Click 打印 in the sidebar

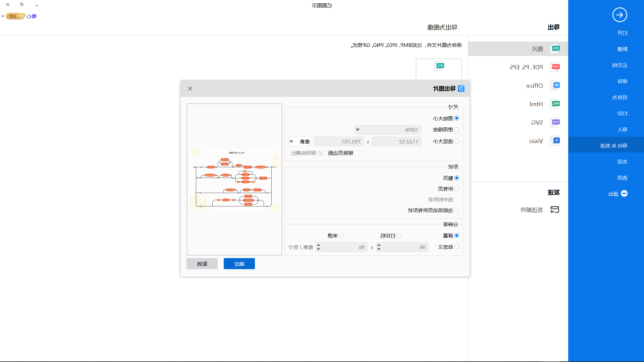(622, 113)
